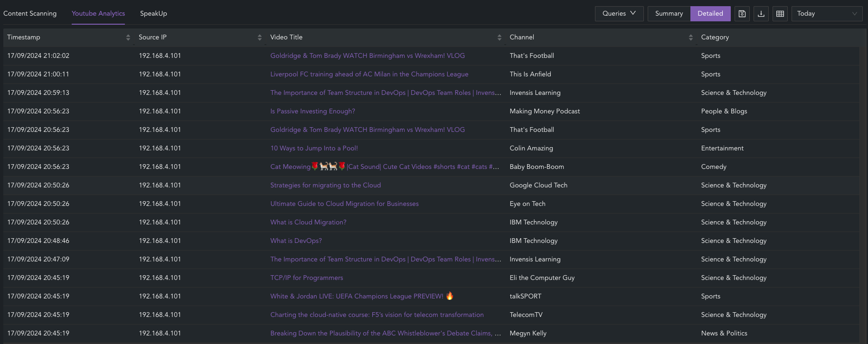Click the 'People & Blogs' category cell

[x=724, y=111]
